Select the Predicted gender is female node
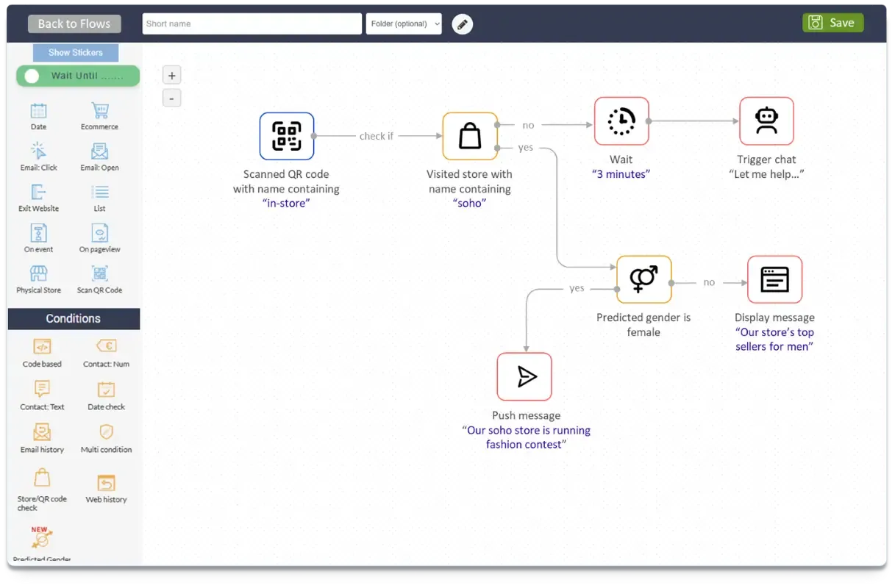The image size is (895, 588). pyautogui.click(x=644, y=279)
